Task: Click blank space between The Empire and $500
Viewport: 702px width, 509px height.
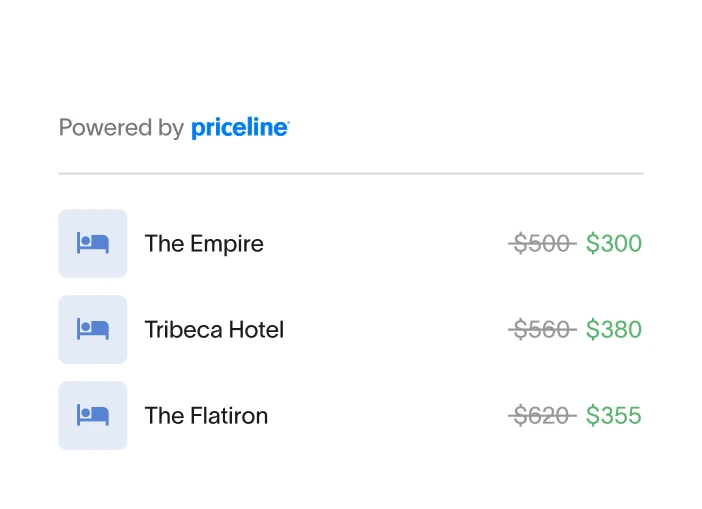Action: coord(385,243)
